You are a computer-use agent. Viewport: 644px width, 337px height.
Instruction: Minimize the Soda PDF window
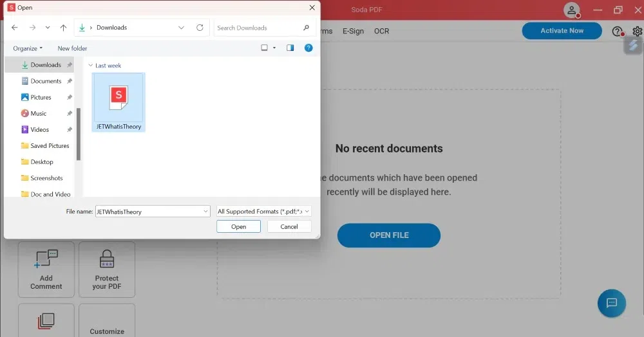click(598, 10)
